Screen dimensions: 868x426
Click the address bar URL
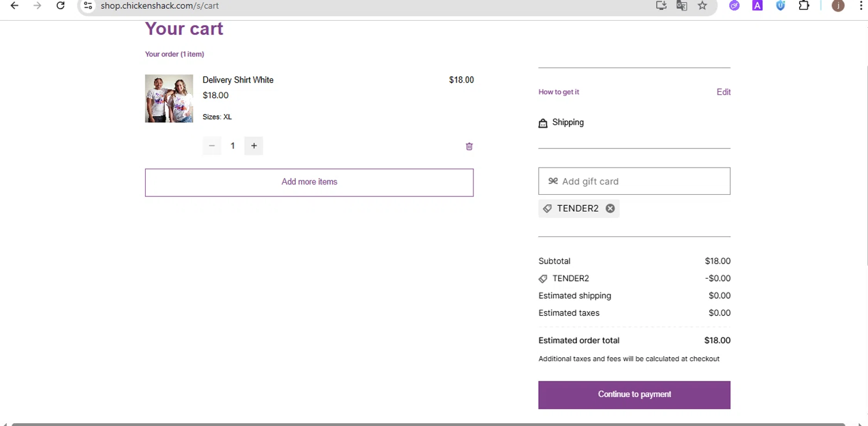160,6
